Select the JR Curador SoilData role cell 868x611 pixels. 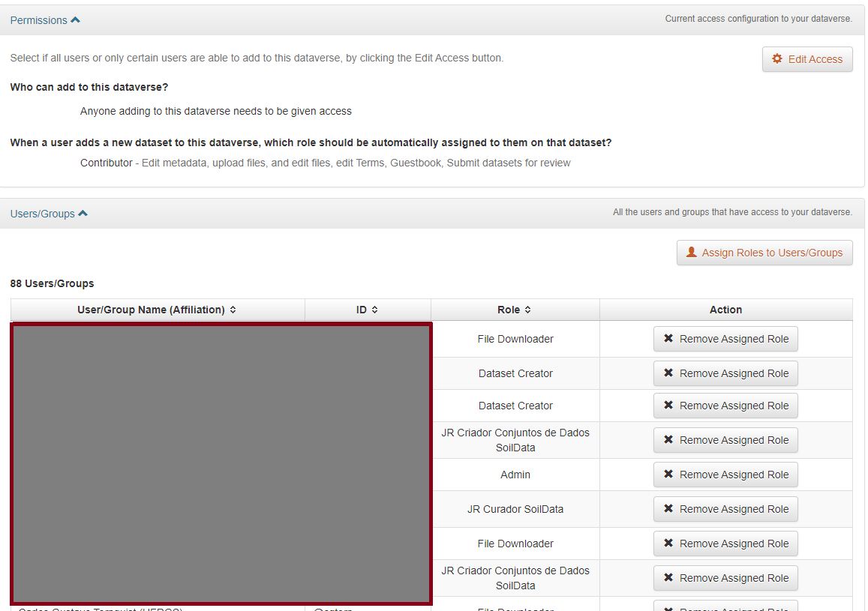[x=515, y=509]
